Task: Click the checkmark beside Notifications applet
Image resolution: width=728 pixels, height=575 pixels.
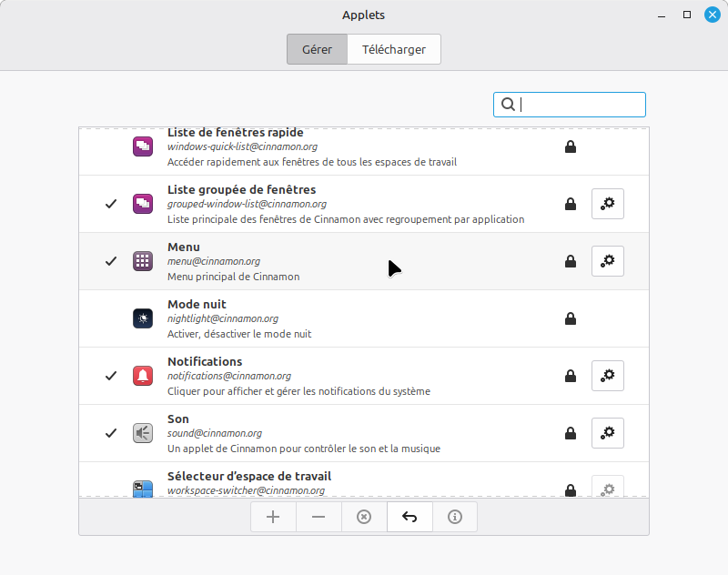Action: 111,376
